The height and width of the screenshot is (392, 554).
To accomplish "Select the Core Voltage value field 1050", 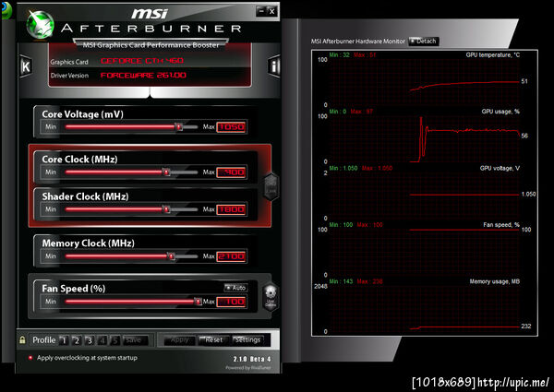I will pyautogui.click(x=231, y=127).
